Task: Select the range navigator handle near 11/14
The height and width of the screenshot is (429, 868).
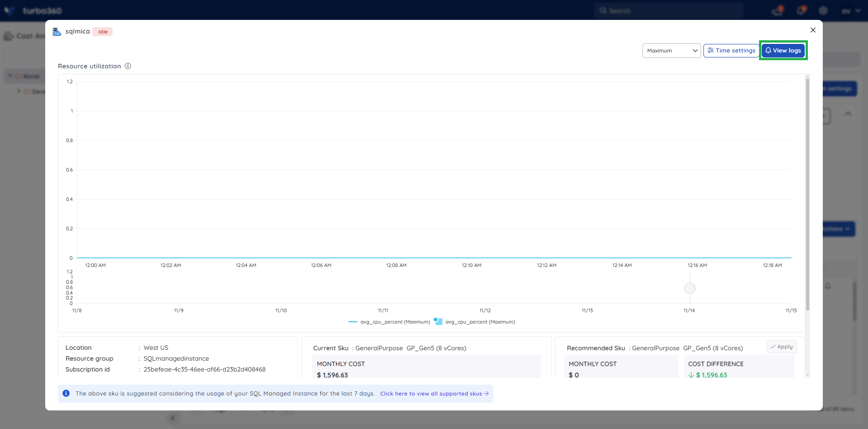Action: point(689,288)
